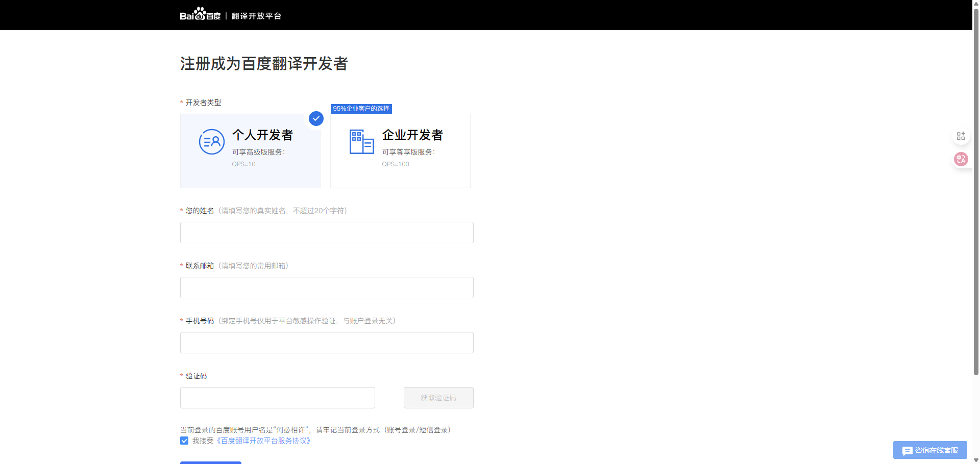Click the 验证码 verification code field
The image size is (980, 464).
point(277,398)
